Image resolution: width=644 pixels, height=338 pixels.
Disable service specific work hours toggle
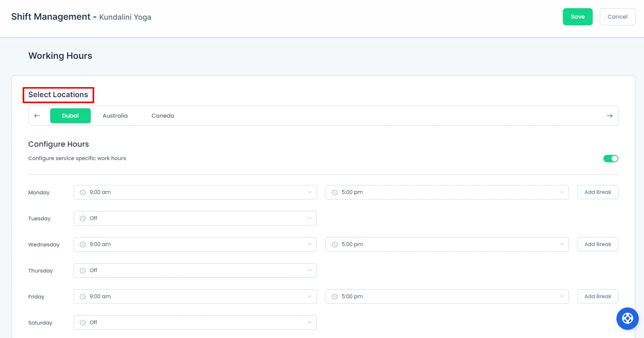611,159
